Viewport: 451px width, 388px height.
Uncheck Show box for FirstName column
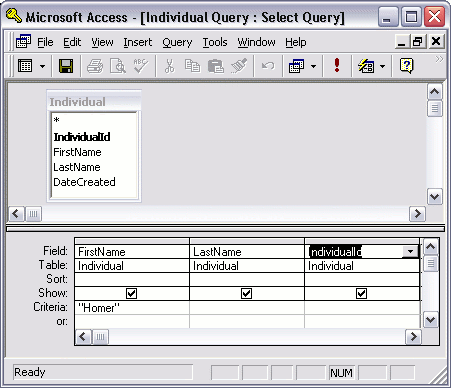pyautogui.click(x=131, y=293)
